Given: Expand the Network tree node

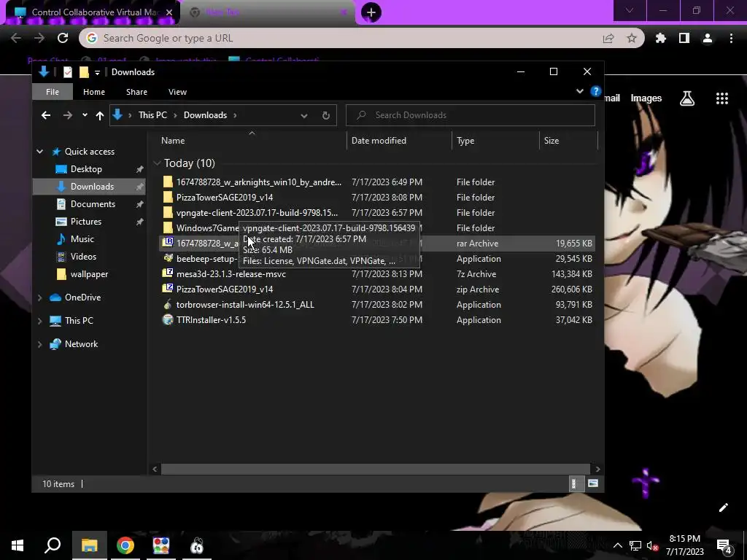Looking at the screenshot, I should tap(40, 344).
